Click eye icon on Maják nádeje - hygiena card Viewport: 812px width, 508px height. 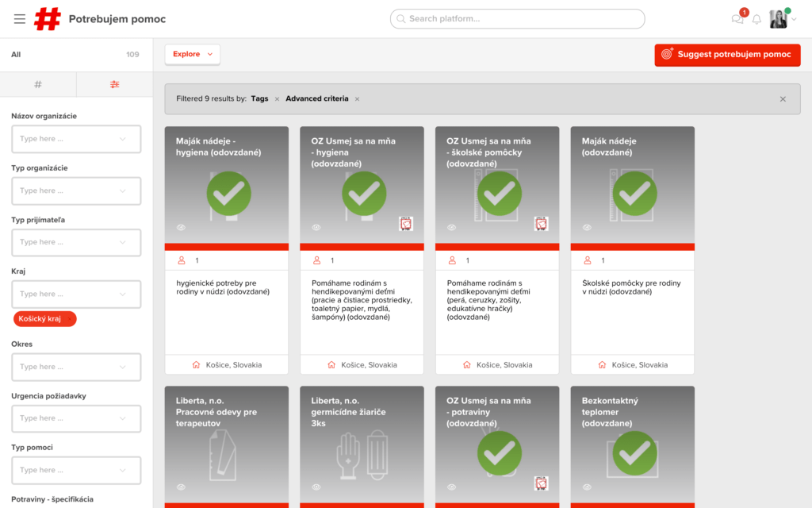[x=181, y=228]
